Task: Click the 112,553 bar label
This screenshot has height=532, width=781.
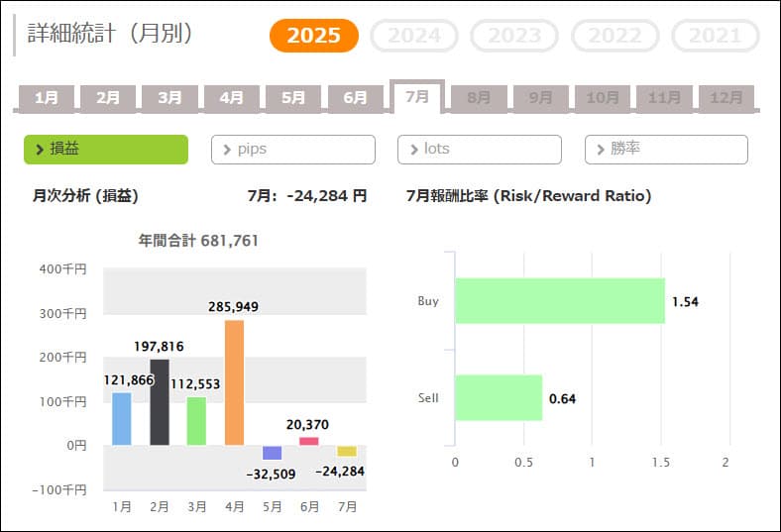Action: (195, 384)
